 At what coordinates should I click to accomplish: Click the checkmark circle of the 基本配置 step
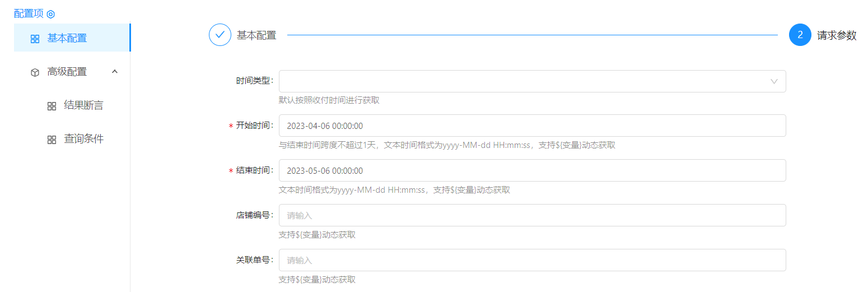pos(220,35)
